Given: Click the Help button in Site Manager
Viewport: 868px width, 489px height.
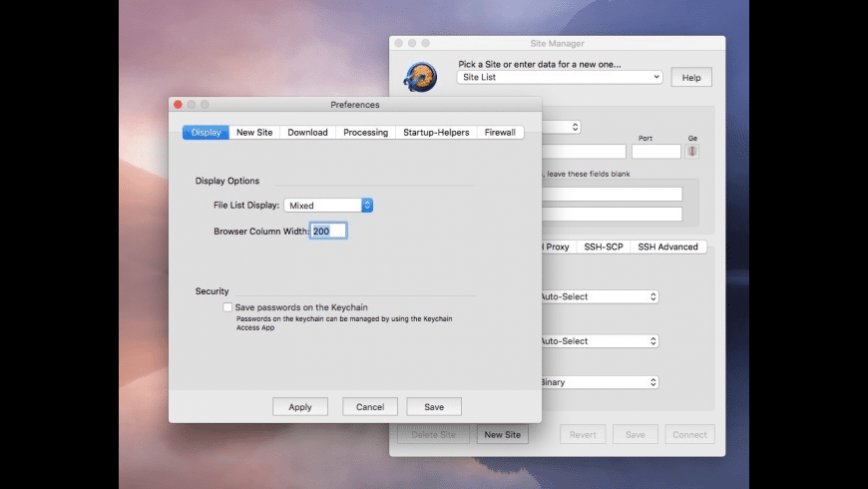Looking at the screenshot, I should tap(691, 78).
